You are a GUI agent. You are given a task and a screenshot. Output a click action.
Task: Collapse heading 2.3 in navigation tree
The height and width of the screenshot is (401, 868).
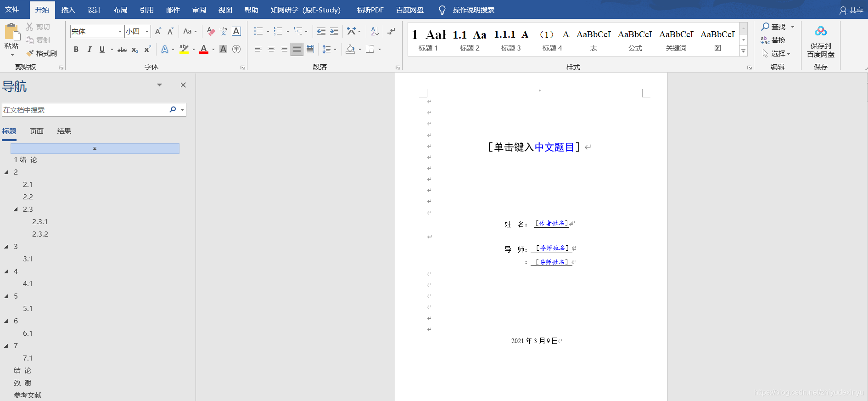(x=16, y=209)
